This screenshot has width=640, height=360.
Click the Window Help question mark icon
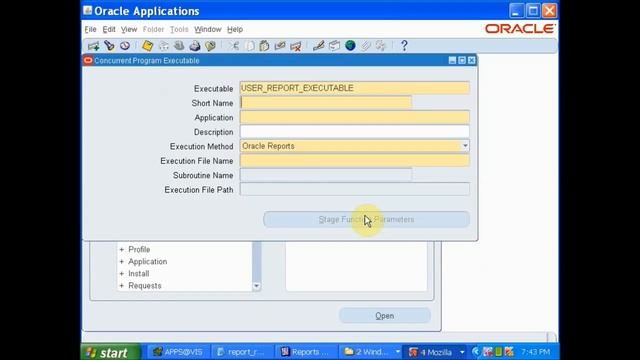pos(404,46)
